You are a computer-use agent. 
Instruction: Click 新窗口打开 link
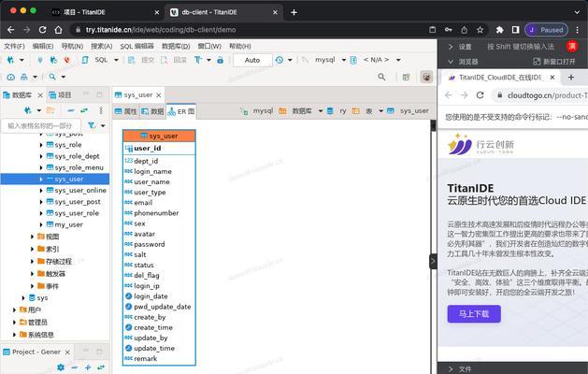(x=554, y=62)
